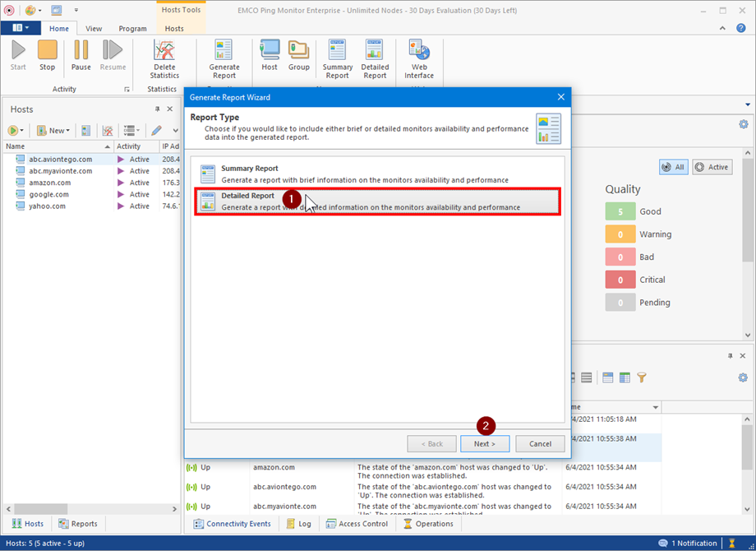Open the green play button dropdown in Hosts toolbar

[16, 130]
